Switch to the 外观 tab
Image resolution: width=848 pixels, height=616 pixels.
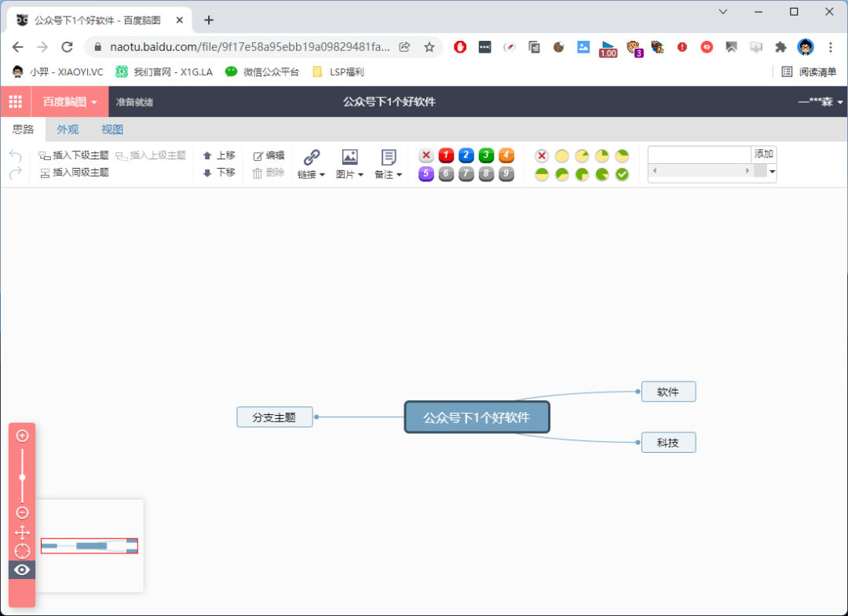pyautogui.click(x=68, y=129)
